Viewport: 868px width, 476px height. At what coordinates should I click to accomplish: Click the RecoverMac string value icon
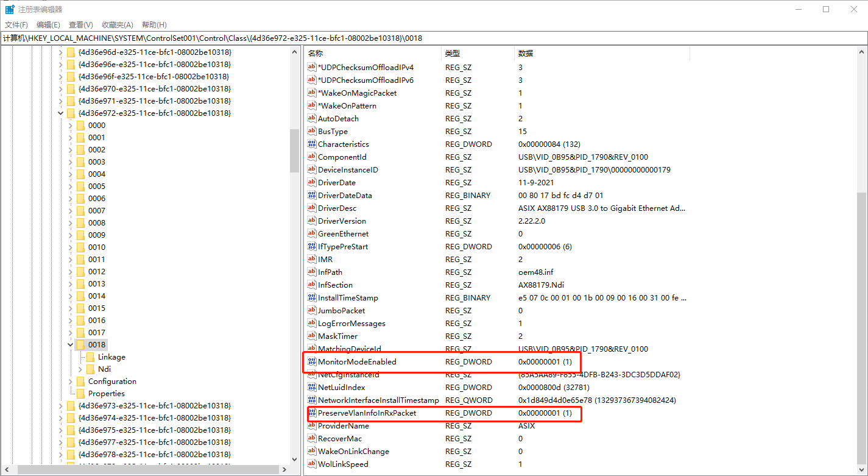pyautogui.click(x=312, y=438)
